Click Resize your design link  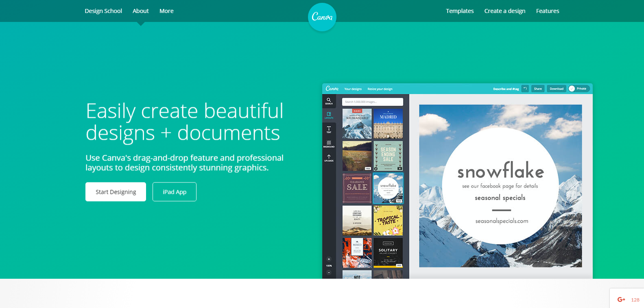pos(380,89)
